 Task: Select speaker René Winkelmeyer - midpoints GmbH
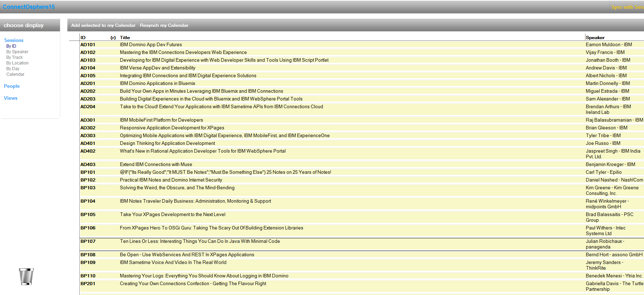(607, 204)
